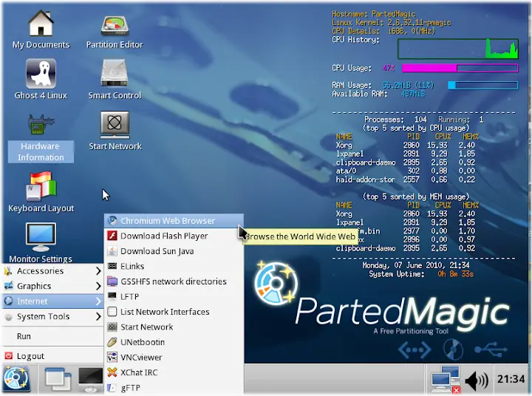Launch Chromium Web Browser from menu

pyautogui.click(x=174, y=221)
